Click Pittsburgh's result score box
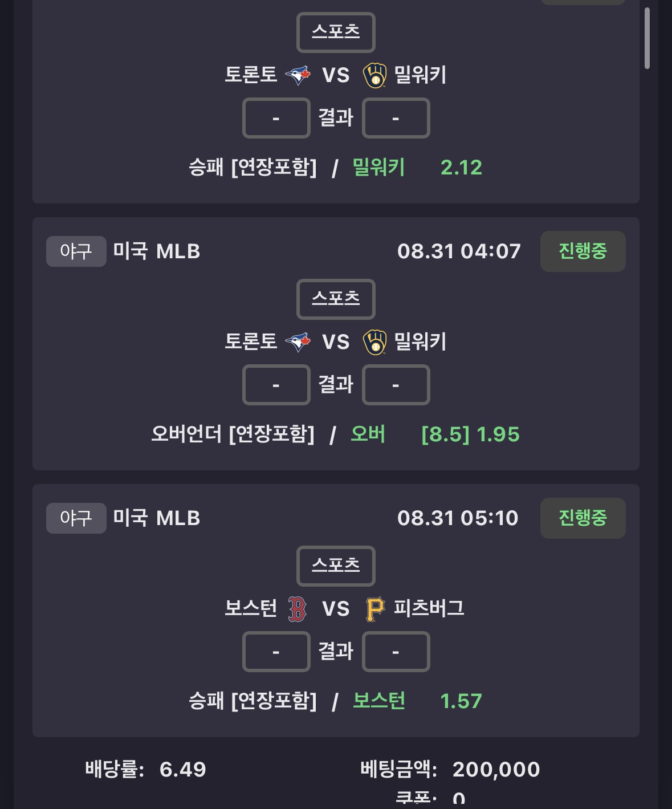The height and width of the screenshot is (809, 672). pyautogui.click(x=396, y=652)
